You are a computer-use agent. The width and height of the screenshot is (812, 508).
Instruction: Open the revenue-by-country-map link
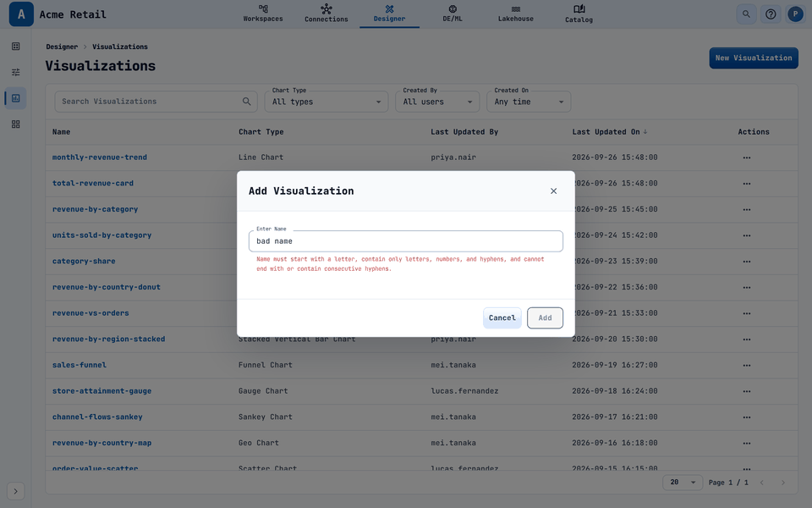101,443
